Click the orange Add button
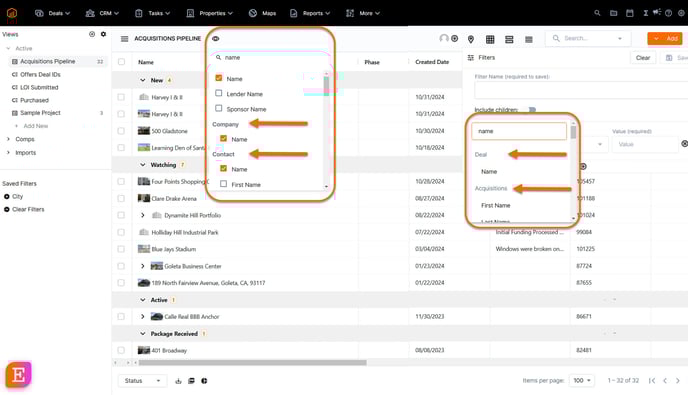688x395 pixels. 665,39
